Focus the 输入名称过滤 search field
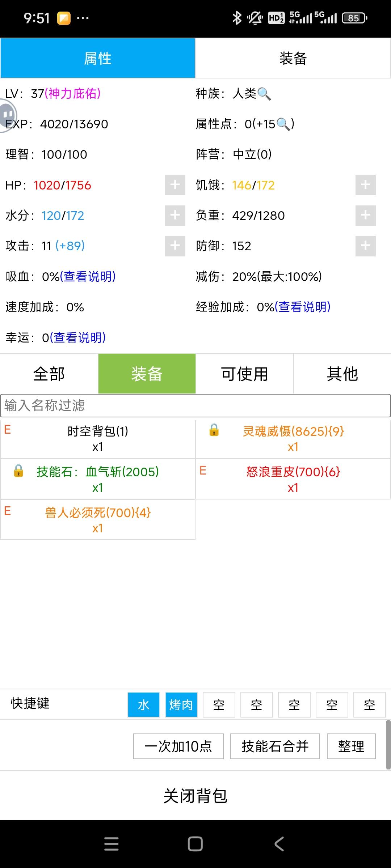This screenshot has height=868, width=391. click(x=195, y=405)
